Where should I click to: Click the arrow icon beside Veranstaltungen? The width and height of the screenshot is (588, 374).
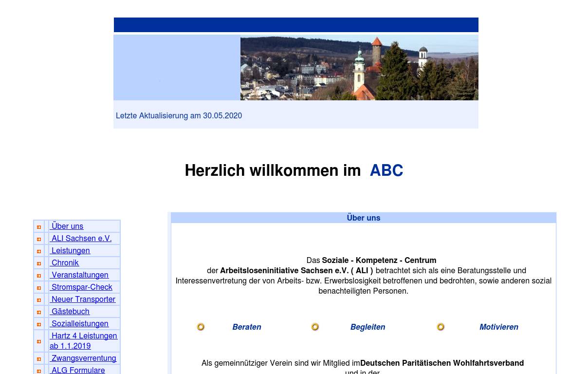tap(39, 276)
